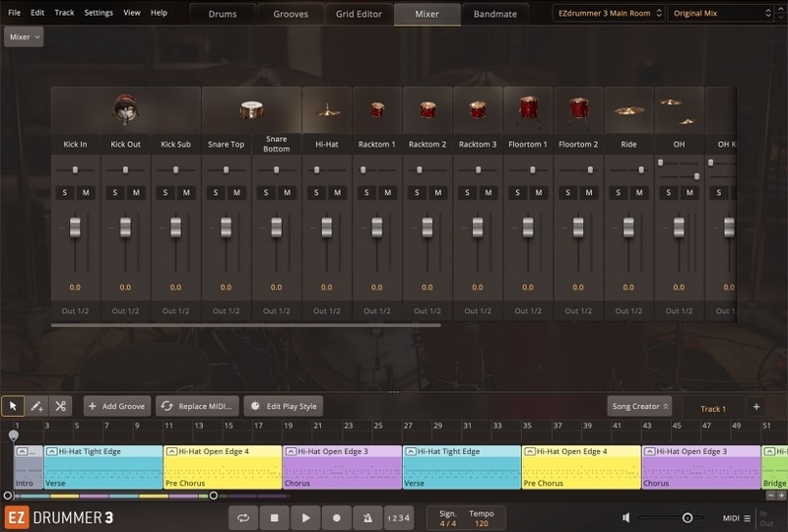
Task: Click the Replace MIDI button
Action: [197, 406]
